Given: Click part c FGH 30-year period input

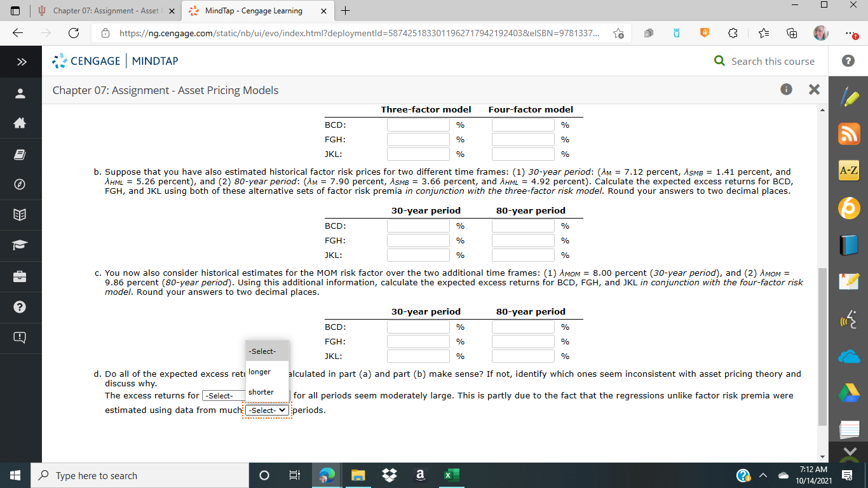Looking at the screenshot, I should tap(418, 341).
